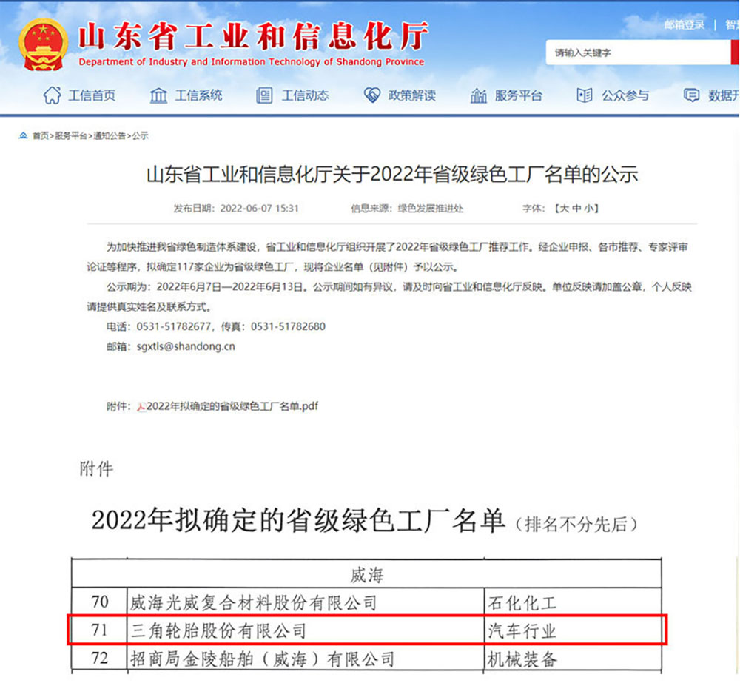Viewport: 740px width, 700px height.
Task: Set font size to 大 (large)
Action: (x=563, y=209)
